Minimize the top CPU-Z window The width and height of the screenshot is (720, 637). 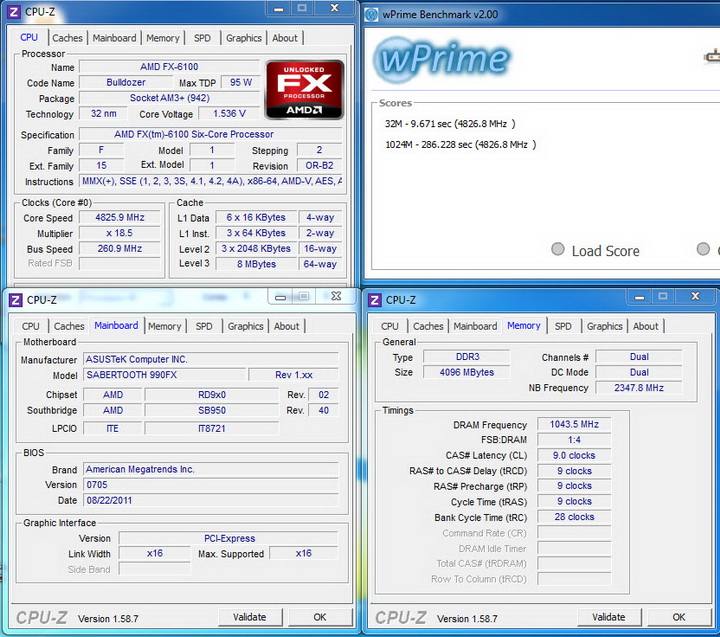(279, 9)
